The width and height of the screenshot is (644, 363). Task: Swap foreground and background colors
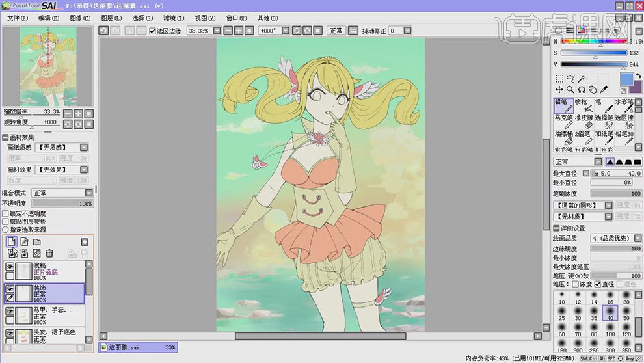638,76
